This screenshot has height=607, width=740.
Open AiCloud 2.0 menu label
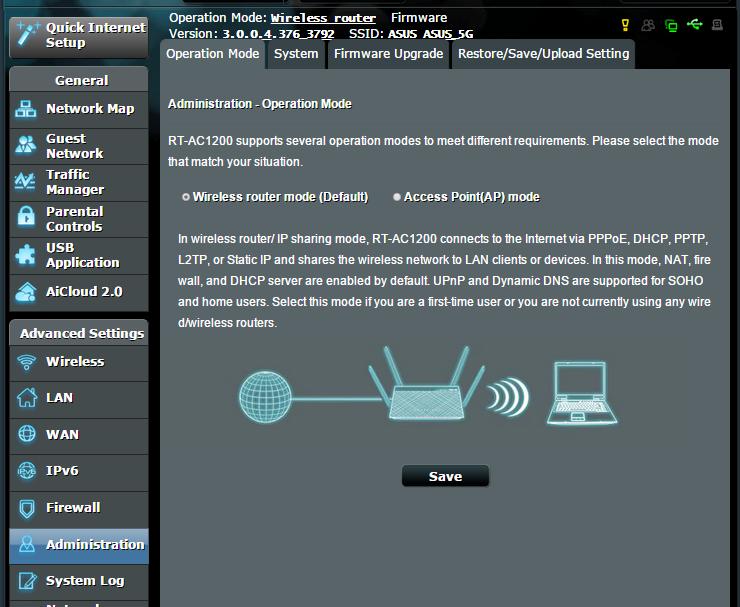point(84,292)
